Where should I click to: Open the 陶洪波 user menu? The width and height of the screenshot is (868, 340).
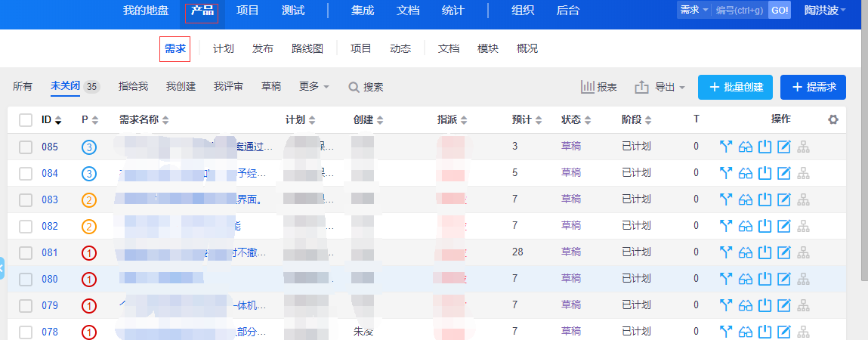click(x=825, y=10)
